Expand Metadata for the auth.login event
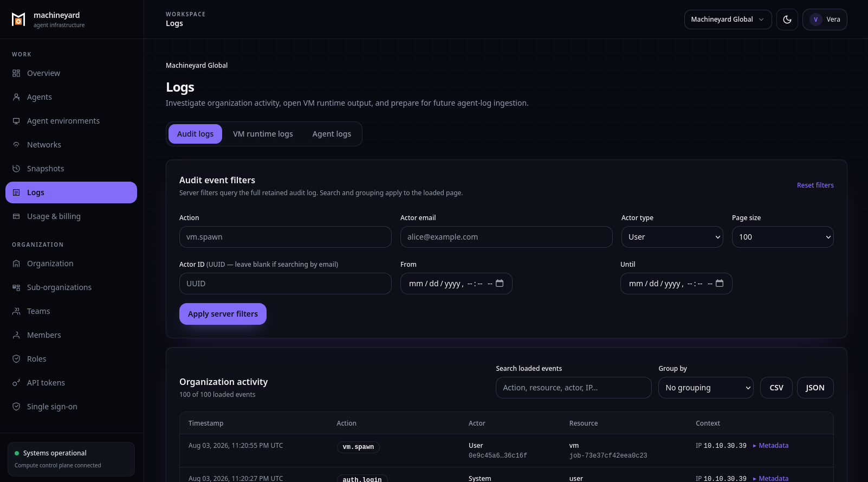 tap(770, 478)
